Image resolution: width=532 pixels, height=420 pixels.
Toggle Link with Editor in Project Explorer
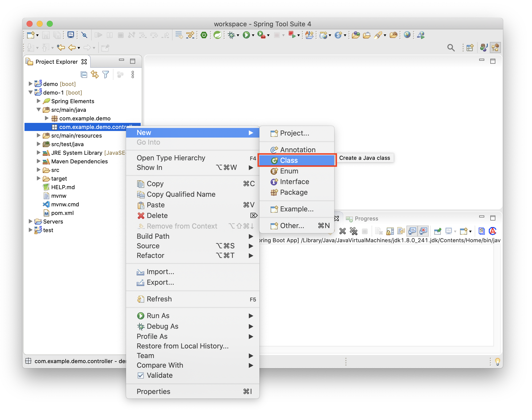click(x=95, y=75)
